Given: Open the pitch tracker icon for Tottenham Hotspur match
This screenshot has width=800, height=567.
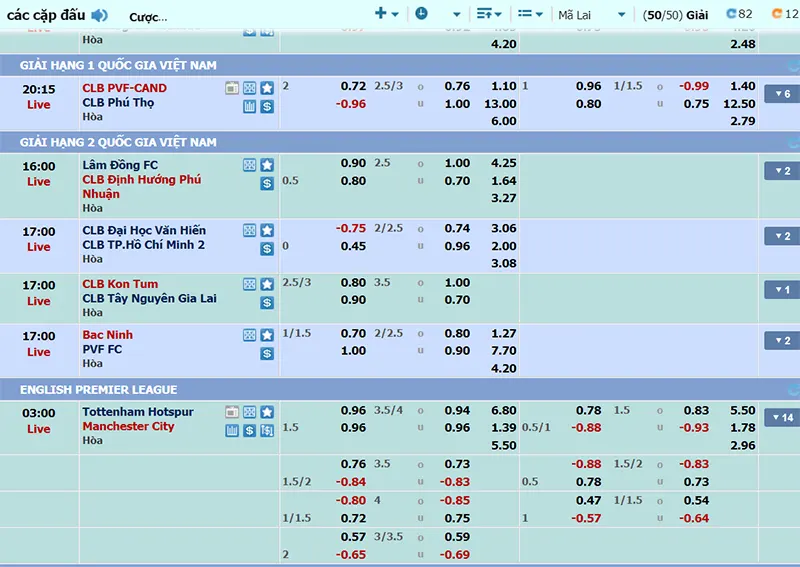Looking at the screenshot, I should 249,412.
